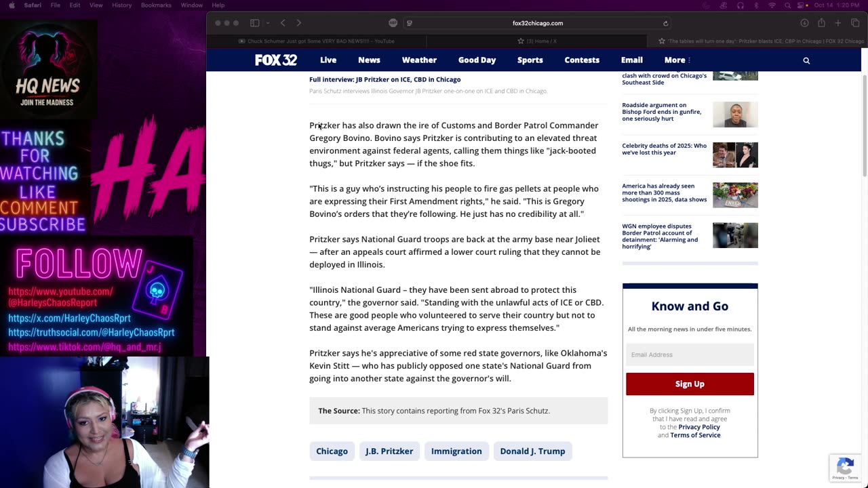Viewport: 868px width, 488px height.
Task: Click 'The Source:' attribution text
Action: (x=339, y=411)
